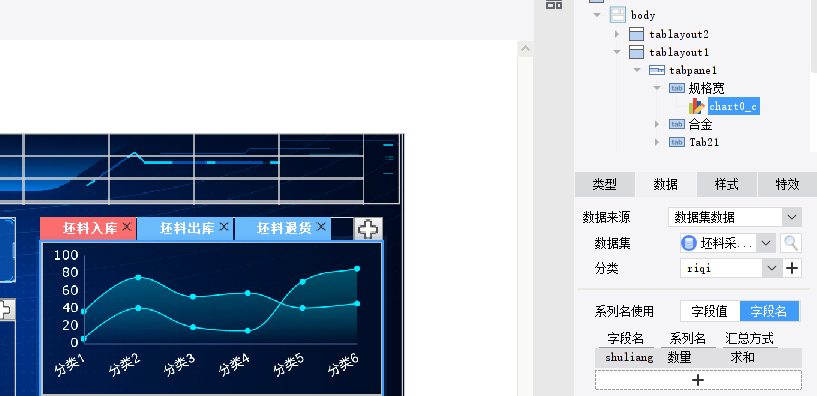This screenshot has width=817, height=396.
Task: Collapse the tablayout1 tree node
Action: [617, 52]
